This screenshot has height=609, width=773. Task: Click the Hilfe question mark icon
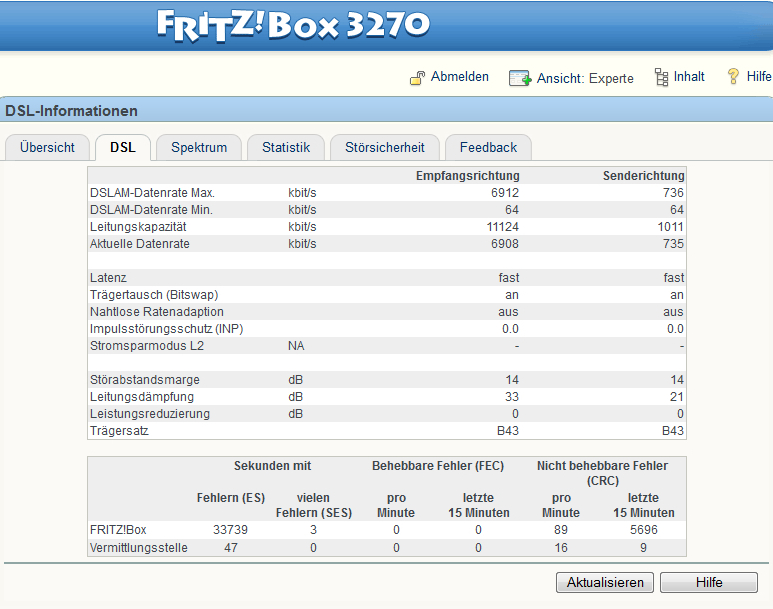click(x=733, y=76)
